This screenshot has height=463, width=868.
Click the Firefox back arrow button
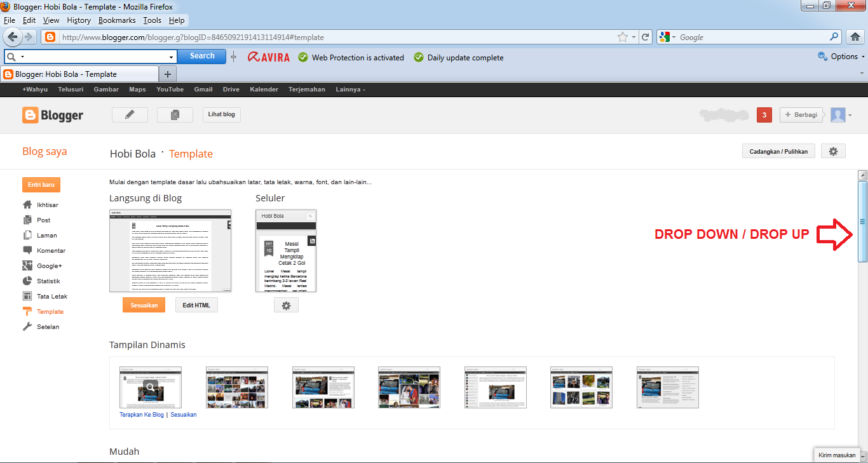coord(13,37)
